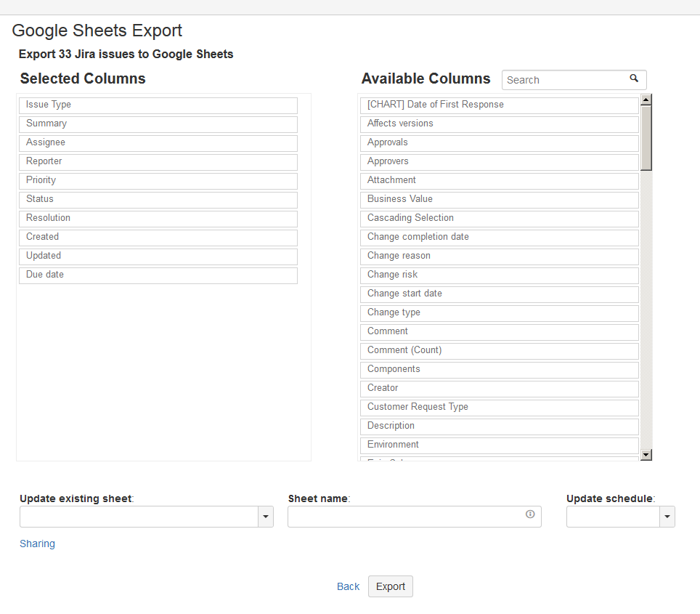Screen dimensions: 700x614
Task: Click the Sheet name info icon
Action: pos(530,514)
